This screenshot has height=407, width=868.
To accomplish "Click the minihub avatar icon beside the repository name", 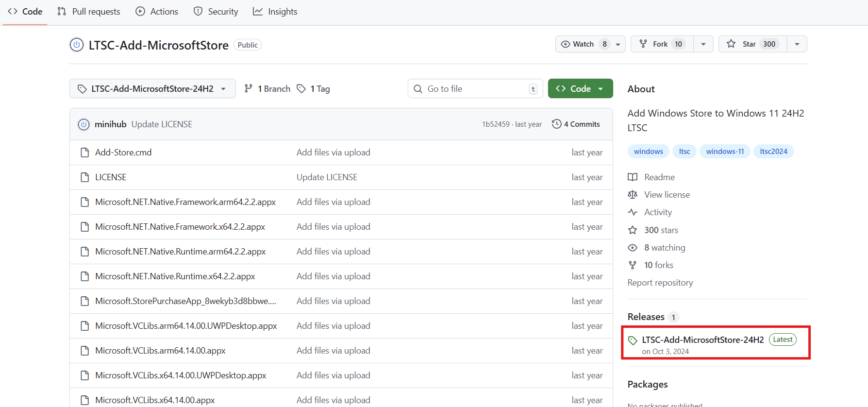I will click(x=77, y=45).
